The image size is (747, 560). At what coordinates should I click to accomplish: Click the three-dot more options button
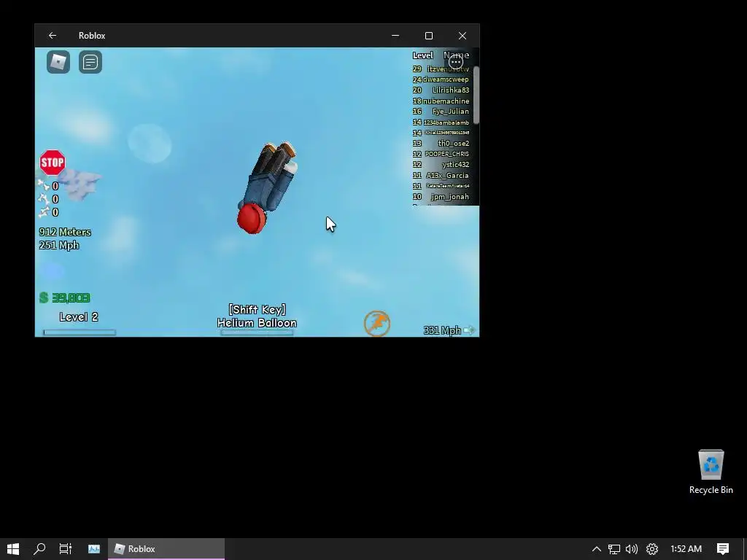[456, 61]
